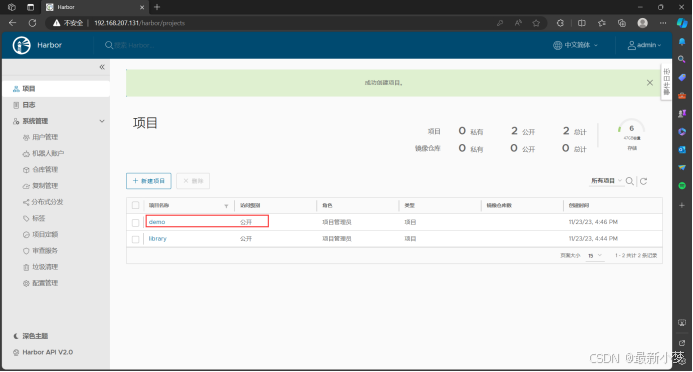Collapse the sidebar with double-chevron icon

[x=102, y=67]
